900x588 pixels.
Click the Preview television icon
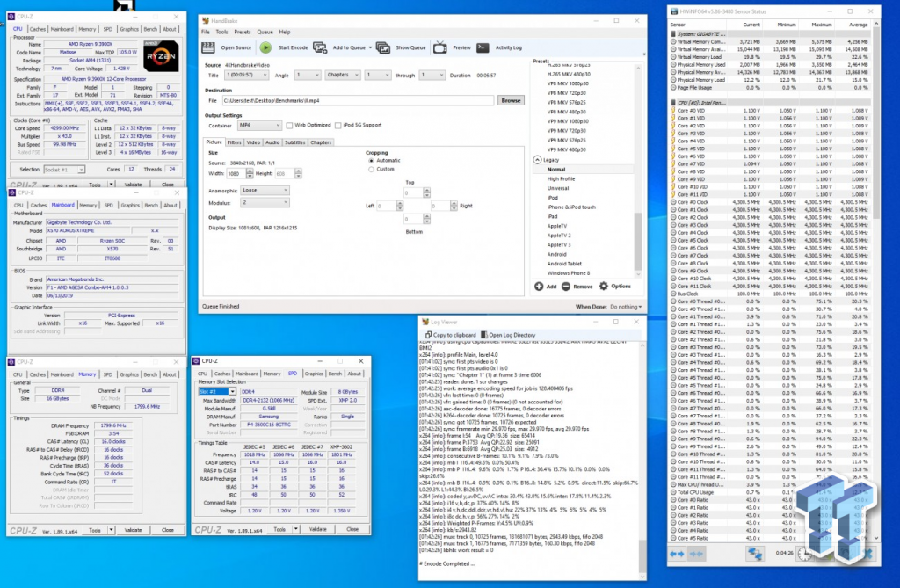pos(441,47)
